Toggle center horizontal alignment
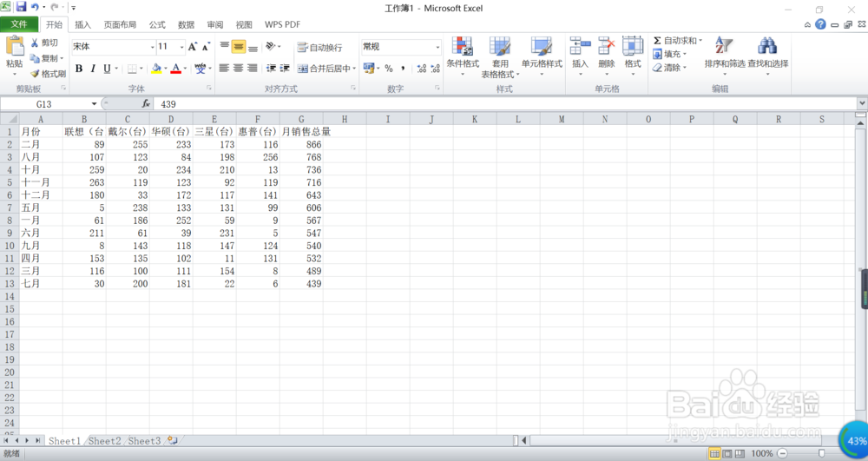868x461 pixels. 238,68
